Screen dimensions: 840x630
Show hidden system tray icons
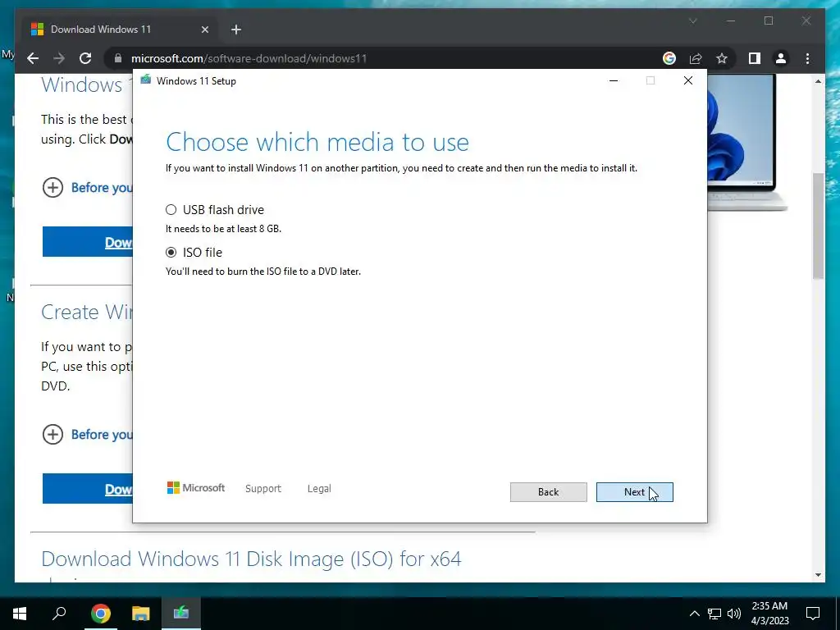694,614
